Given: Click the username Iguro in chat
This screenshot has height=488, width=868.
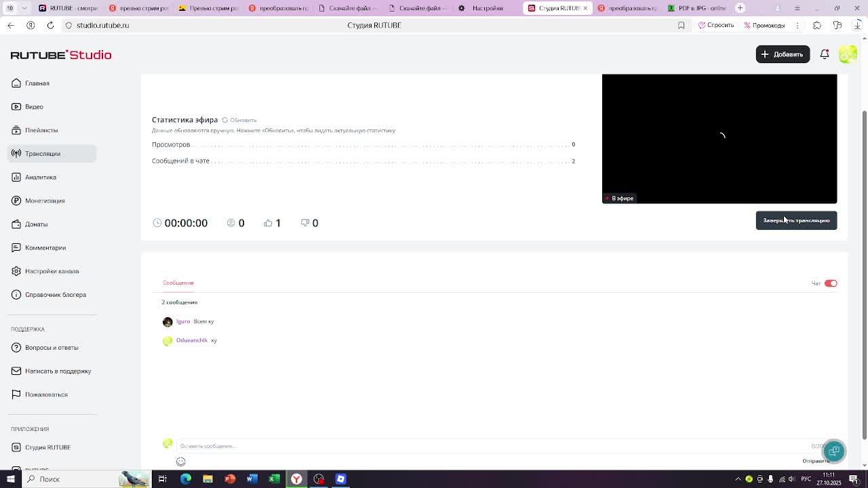Looking at the screenshot, I should [x=183, y=321].
